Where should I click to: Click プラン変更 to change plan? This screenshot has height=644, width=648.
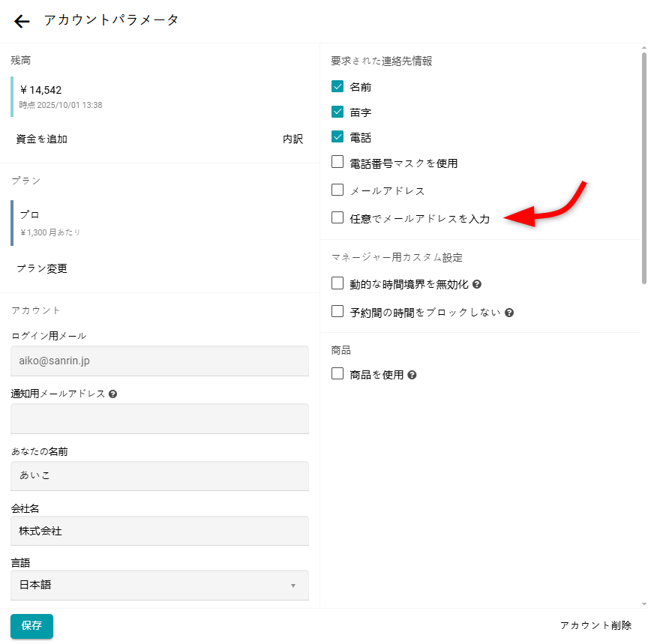pyautogui.click(x=42, y=268)
